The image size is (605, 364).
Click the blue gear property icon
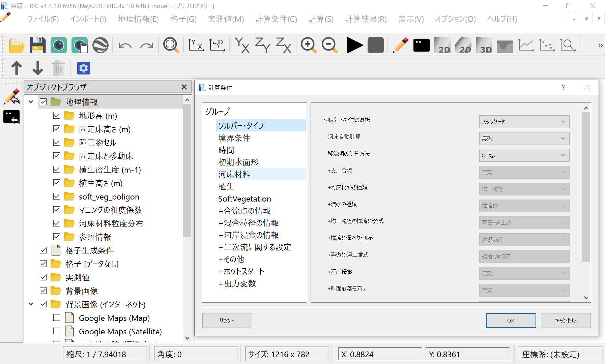pos(84,68)
